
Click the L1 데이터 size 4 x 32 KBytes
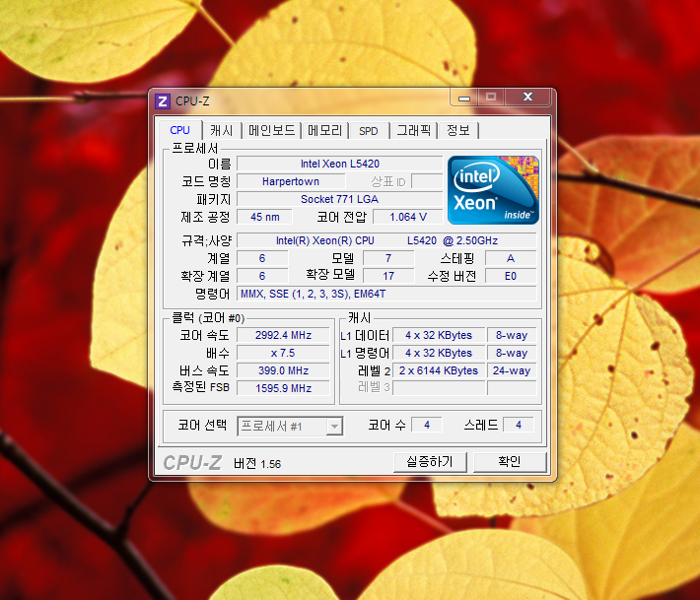[x=439, y=335]
